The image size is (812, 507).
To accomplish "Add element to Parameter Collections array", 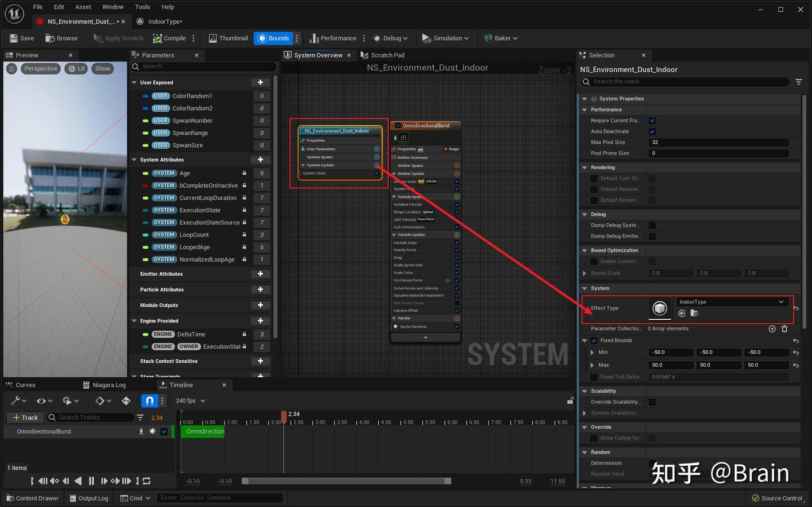I will [x=772, y=329].
